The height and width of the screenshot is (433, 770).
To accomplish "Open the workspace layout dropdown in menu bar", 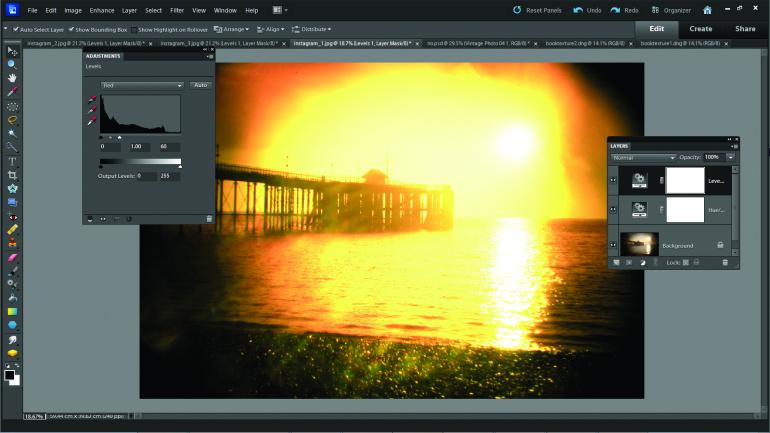I will [280, 10].
